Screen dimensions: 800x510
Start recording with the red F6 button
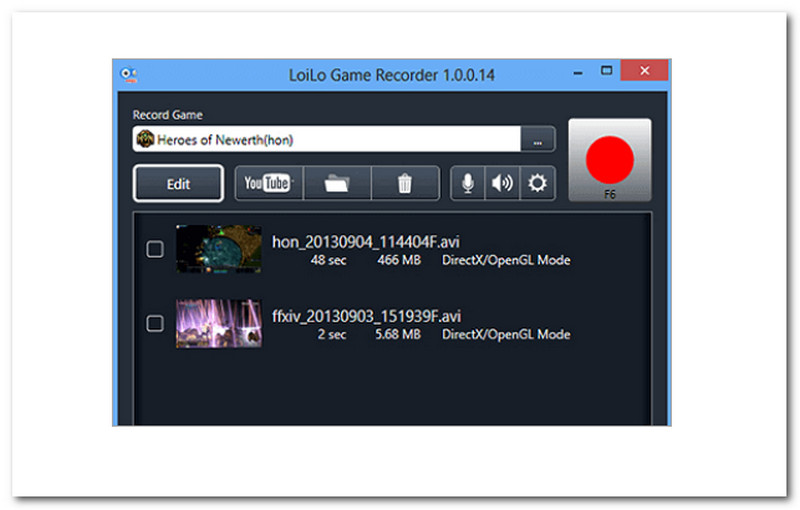(610, 160)
